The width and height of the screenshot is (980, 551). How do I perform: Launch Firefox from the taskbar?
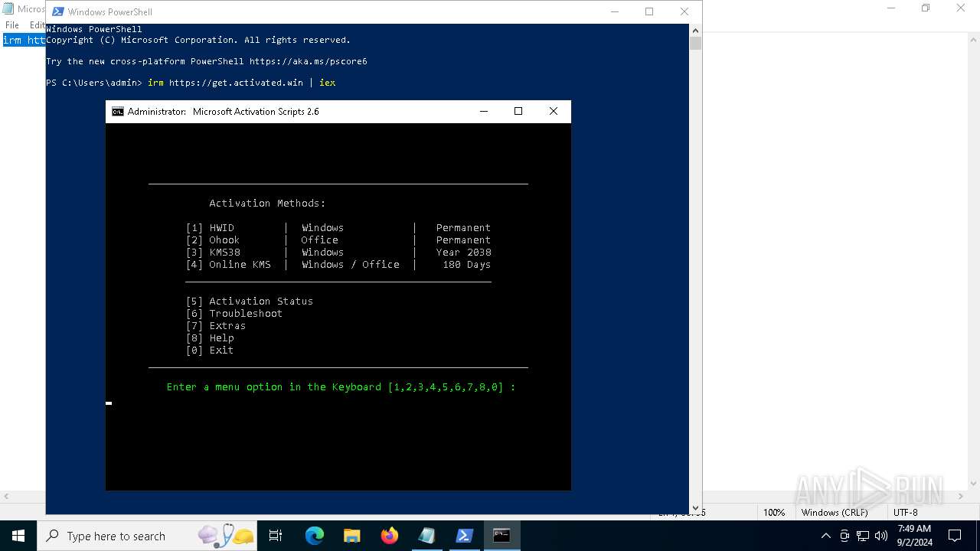tap(390, 536)
